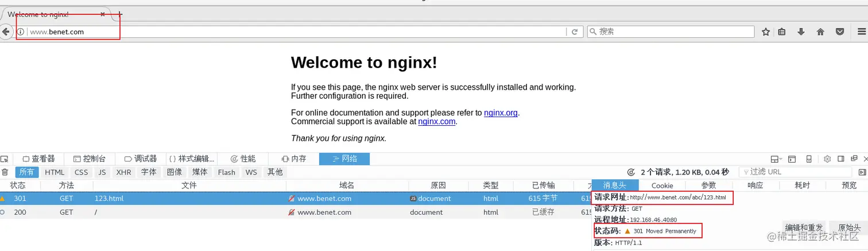The width and height of the screenshot is (868, 251).
Task: Toggle the XHR request filter
Action: (x=123, y=172)
